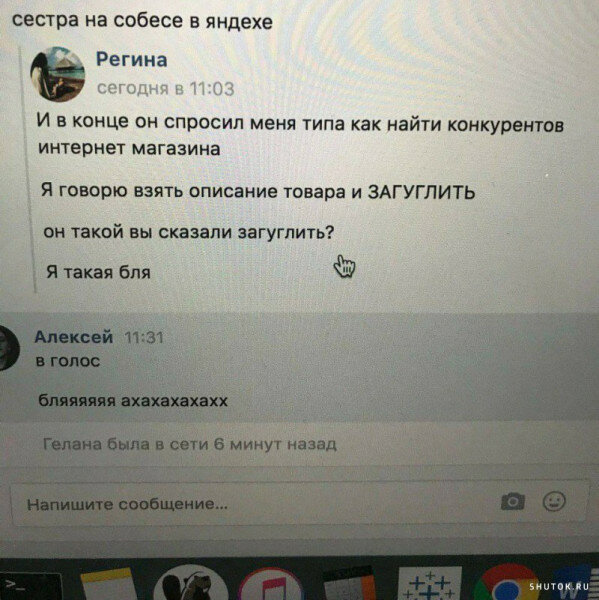Open the 'сегодня в 11:03' timestamp link
Image resolution: width=599 pixels, height=600 pixels.
coord(165,89)
